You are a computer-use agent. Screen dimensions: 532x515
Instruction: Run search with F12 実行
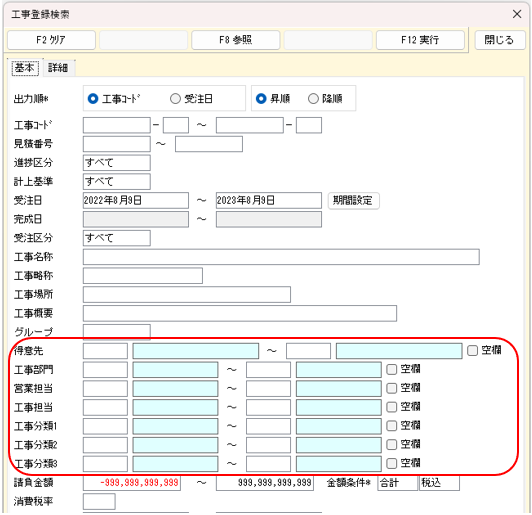tap(420, 40)
